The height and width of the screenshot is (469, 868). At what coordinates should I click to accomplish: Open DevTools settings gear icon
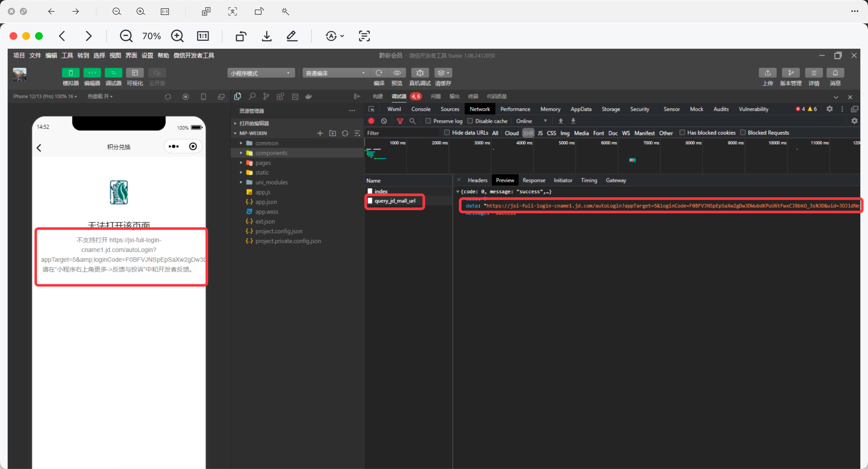829,109
